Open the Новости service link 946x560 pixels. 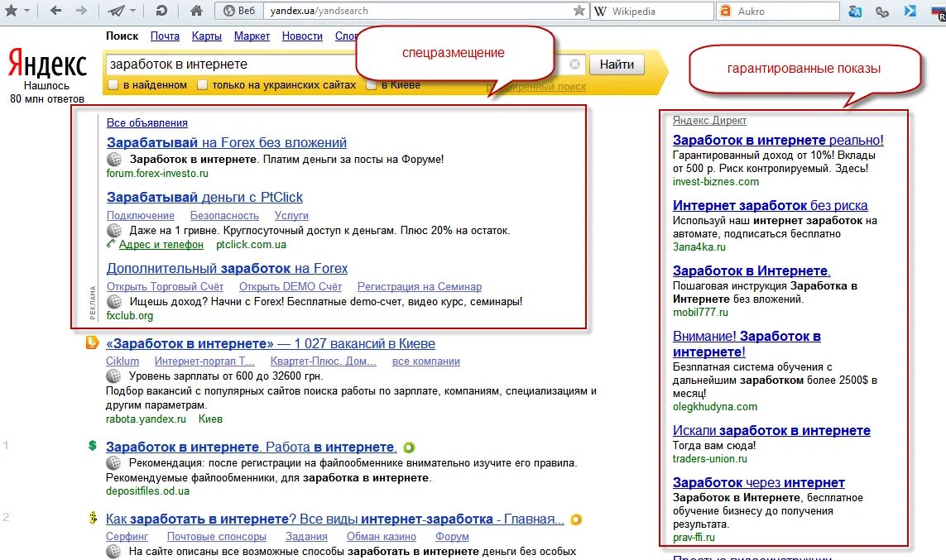coord(302,36)
